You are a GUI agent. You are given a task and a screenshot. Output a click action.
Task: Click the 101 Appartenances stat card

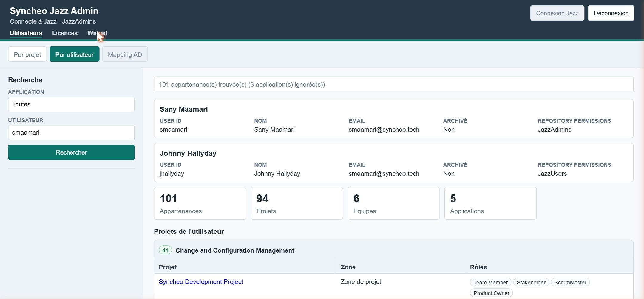(x=200, y=203)
